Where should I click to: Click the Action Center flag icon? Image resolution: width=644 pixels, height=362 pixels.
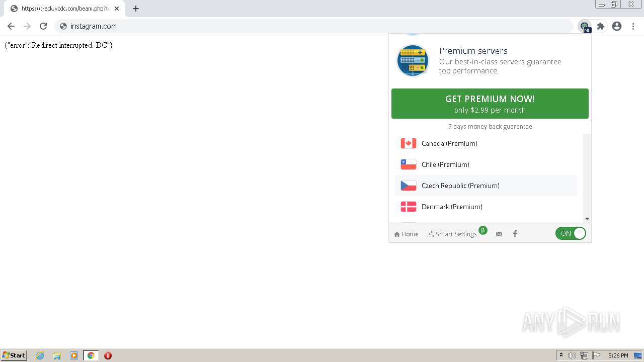point(596,355)
